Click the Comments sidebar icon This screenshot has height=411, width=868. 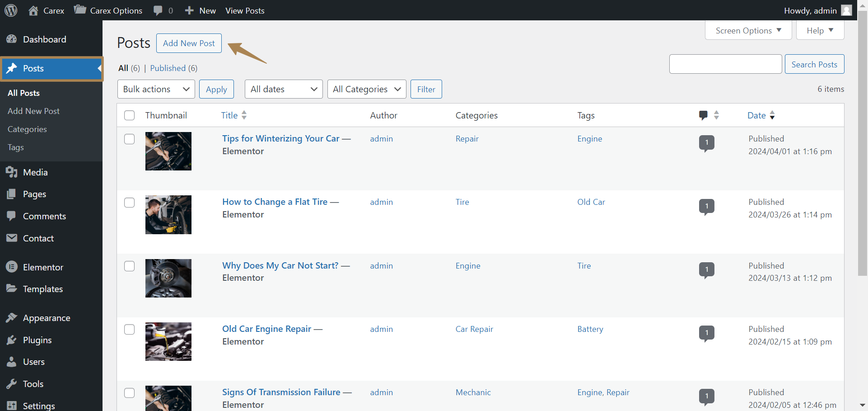12,216
